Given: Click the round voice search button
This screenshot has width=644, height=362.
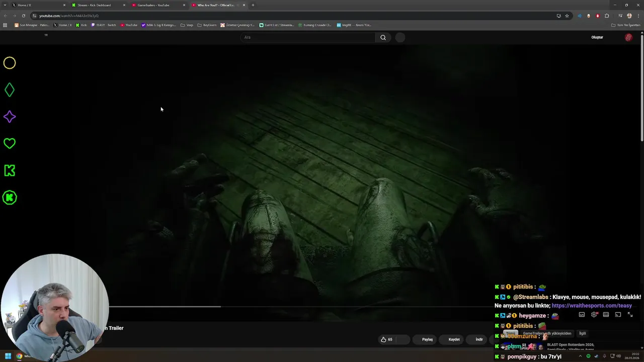Looking at the screenshot, I should click(x=400, y=37).
